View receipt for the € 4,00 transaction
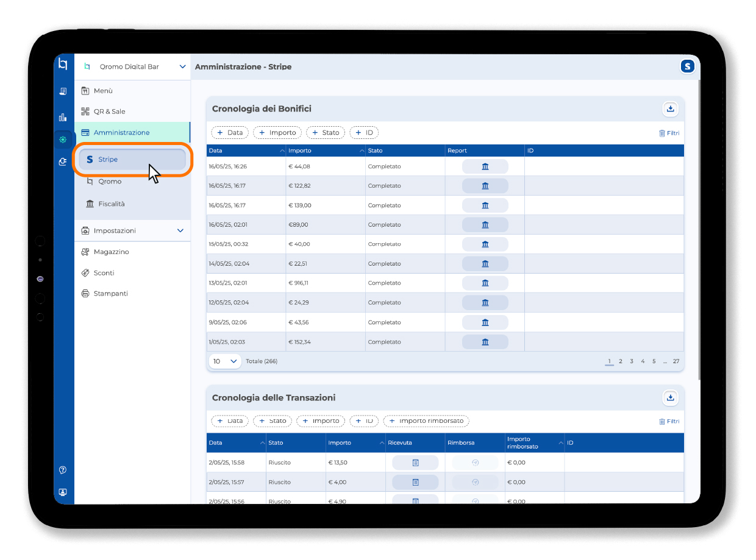Screen dimensions: 756x560 (x=415, y=482)
